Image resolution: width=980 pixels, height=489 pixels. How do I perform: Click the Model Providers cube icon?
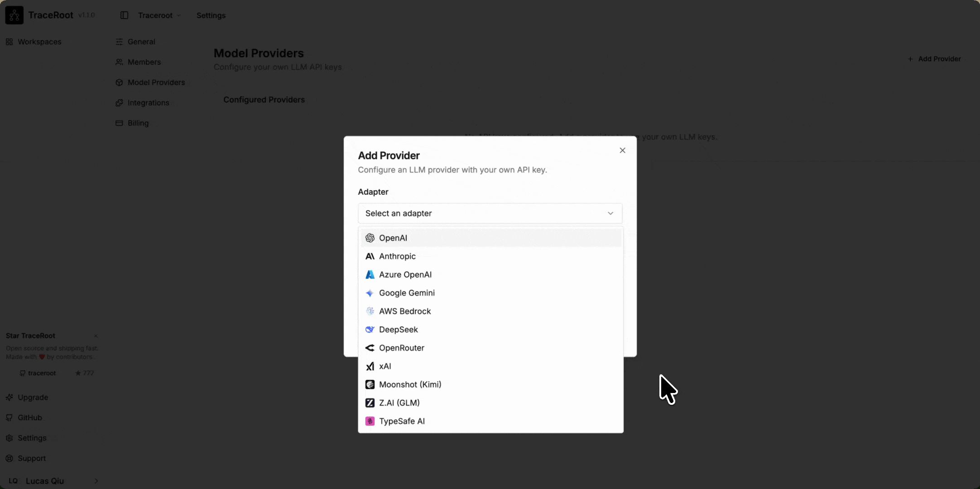pos(119,82)
